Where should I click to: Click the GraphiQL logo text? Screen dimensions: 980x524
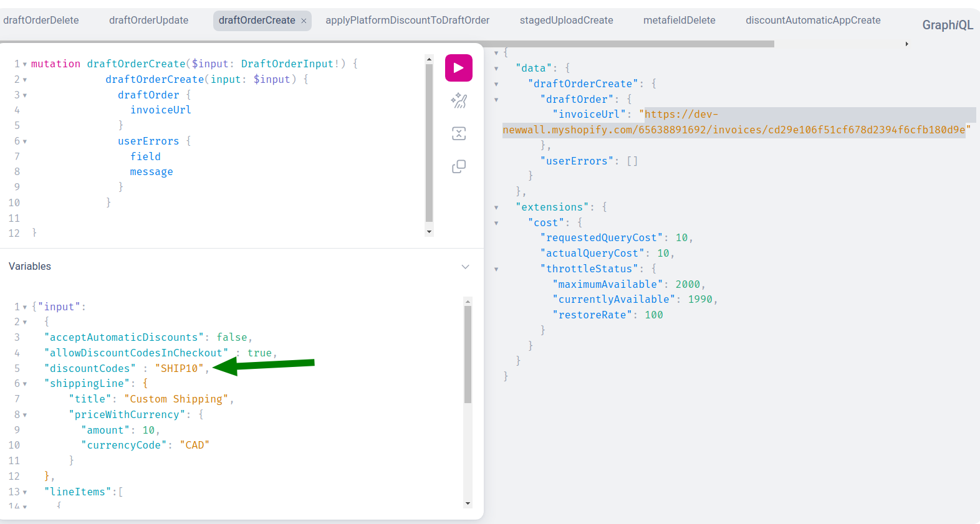click(947, 25)
